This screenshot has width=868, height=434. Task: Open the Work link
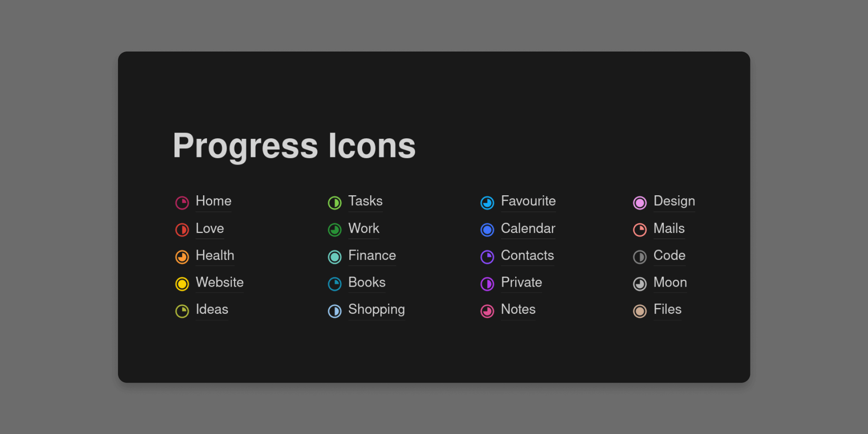coord(363,228)
